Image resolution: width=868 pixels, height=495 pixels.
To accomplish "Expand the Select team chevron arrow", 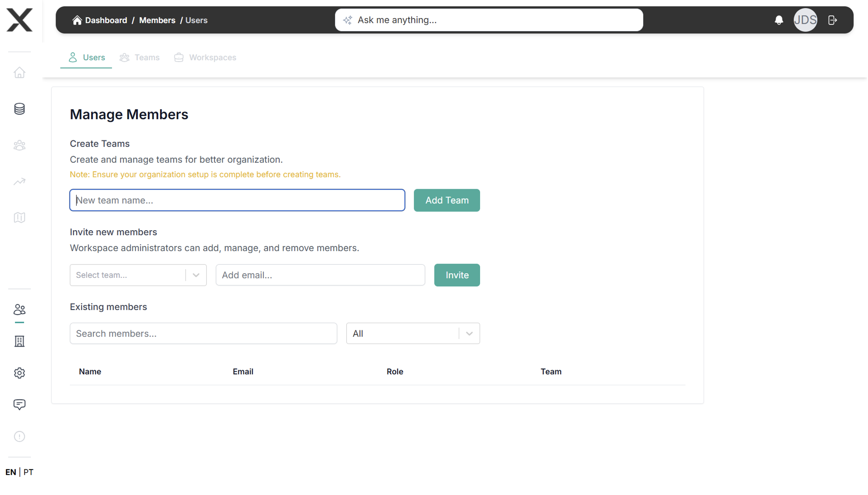I will pos(196,275).
